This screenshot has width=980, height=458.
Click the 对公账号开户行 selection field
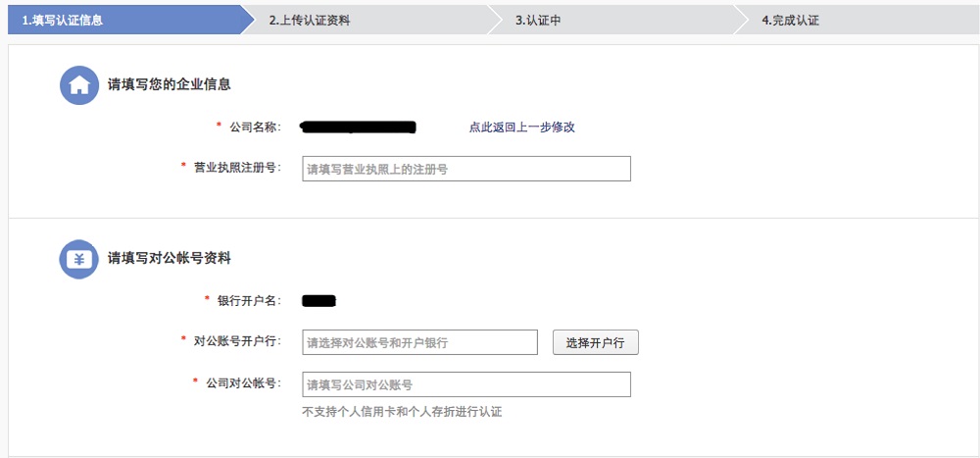(x=420, y=342)
